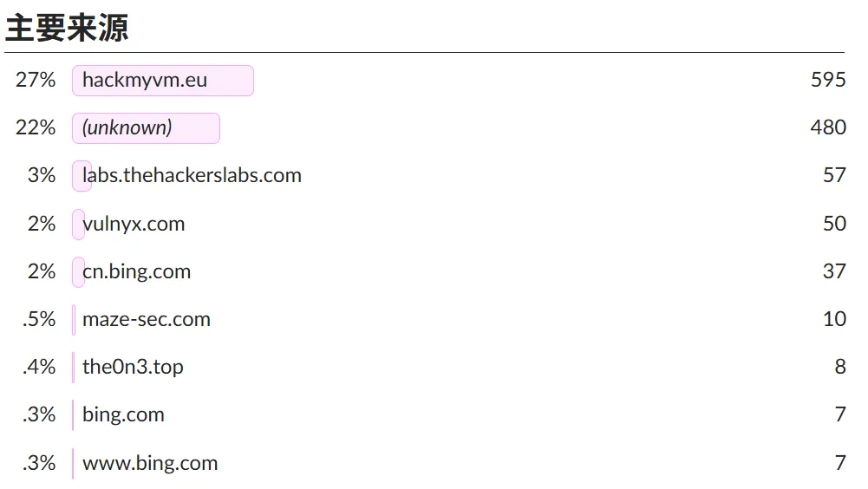Click the 主要来源 section heading
Viewport: 868px width, 489px height.
pos(67,28)
